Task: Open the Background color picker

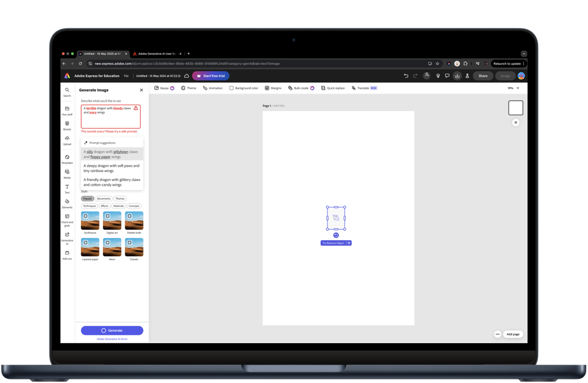Action: pos(244,88)
